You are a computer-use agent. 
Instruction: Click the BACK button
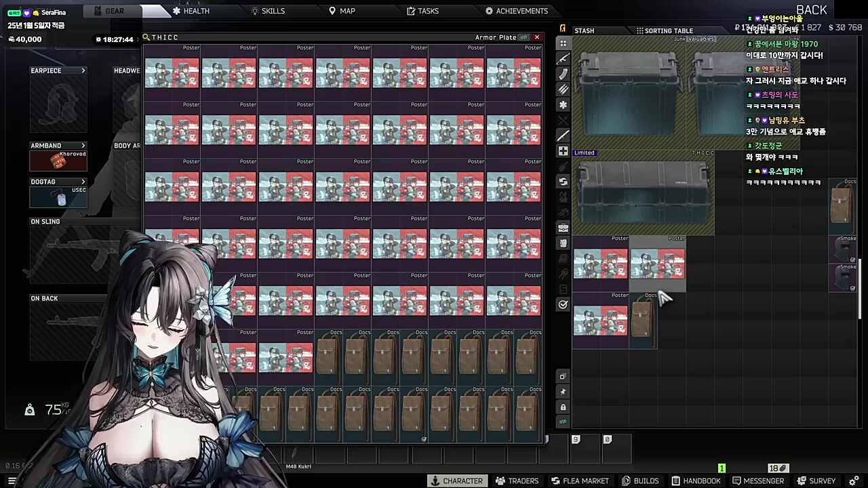pos(812,9)
